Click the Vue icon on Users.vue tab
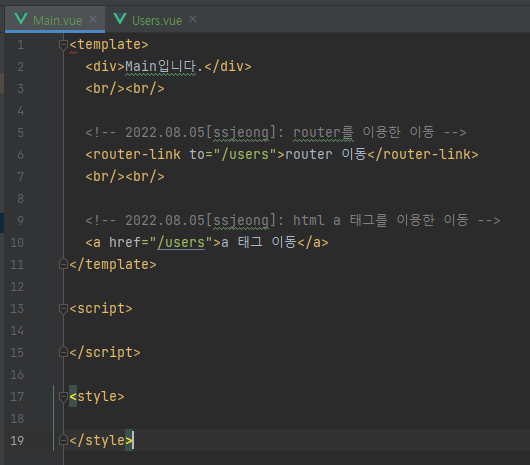This screenshot has width=530, height=465. tap(120, 19)
